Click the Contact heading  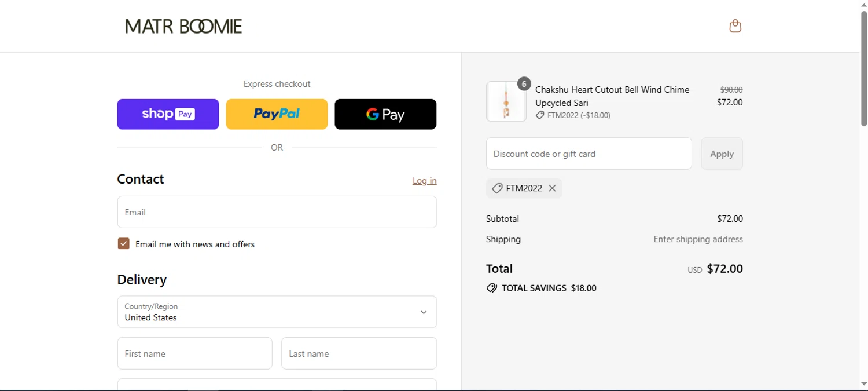141,179
